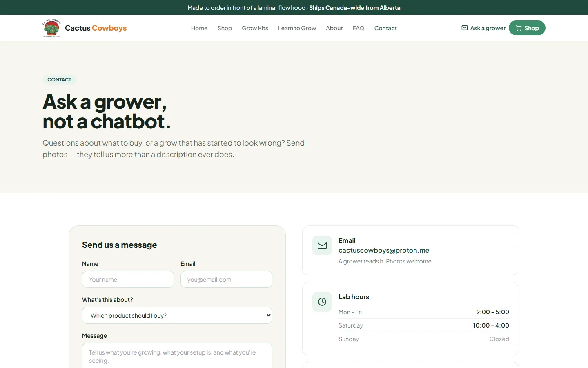The width and height of the screenshot is (588, 368).
Task: Click the Cactus Cowboys logo image
Action: 52,28
